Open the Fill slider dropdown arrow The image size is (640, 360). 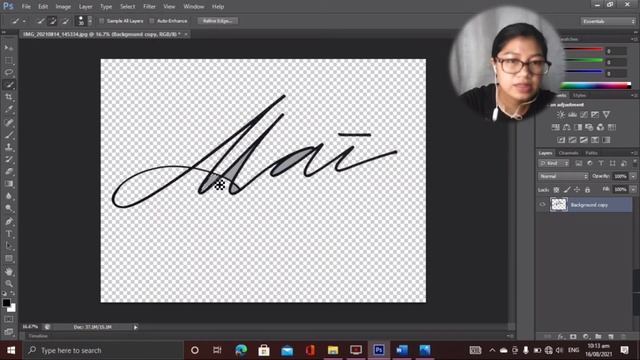coord(633,190)
